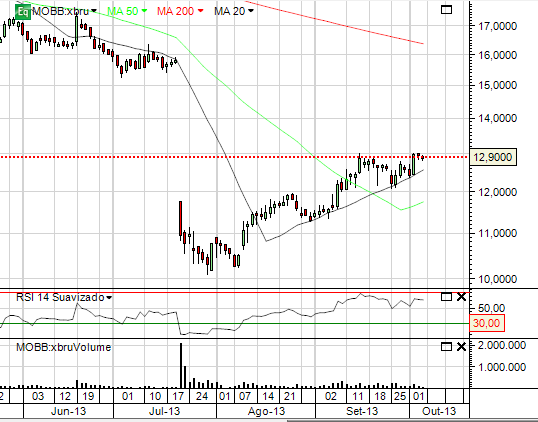Open the MA 20 indicator dropdown

251,11
